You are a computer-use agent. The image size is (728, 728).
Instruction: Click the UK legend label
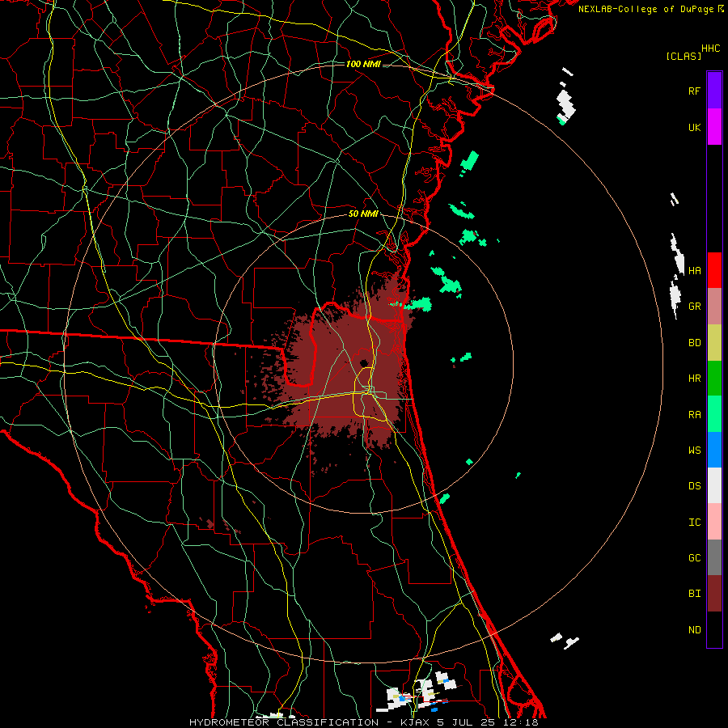point(695,127)
